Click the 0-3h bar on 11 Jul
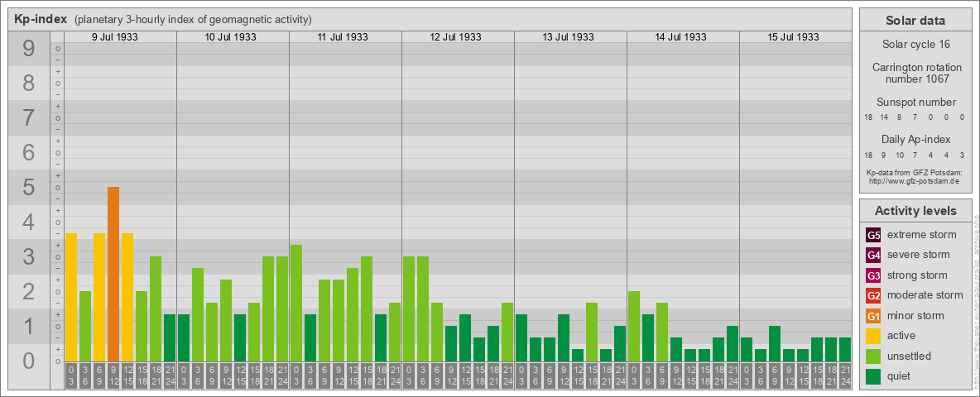The width and height of the screenshot is (980, 397). pos(296,304)
